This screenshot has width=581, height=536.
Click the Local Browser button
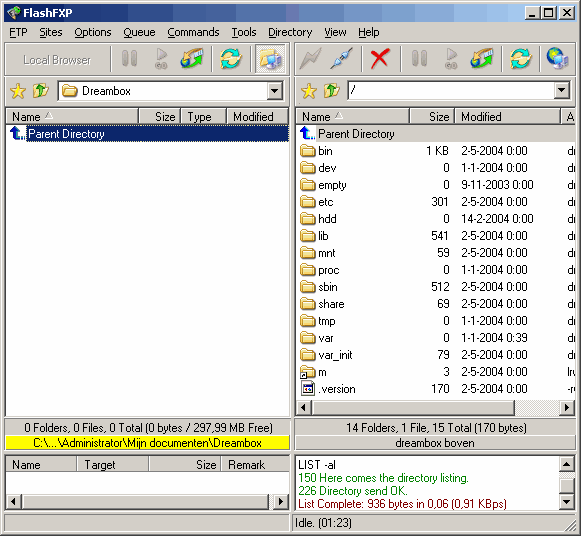click(x=57, y=60)
